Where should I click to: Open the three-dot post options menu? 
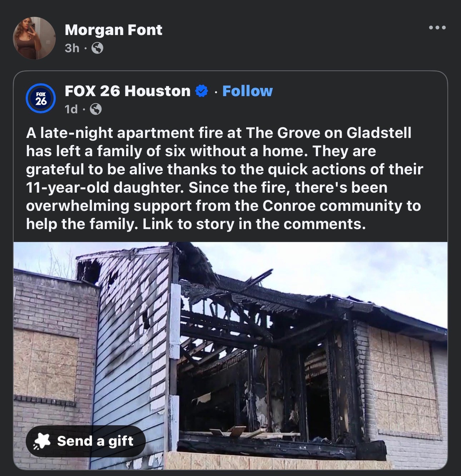coord(437,28)
